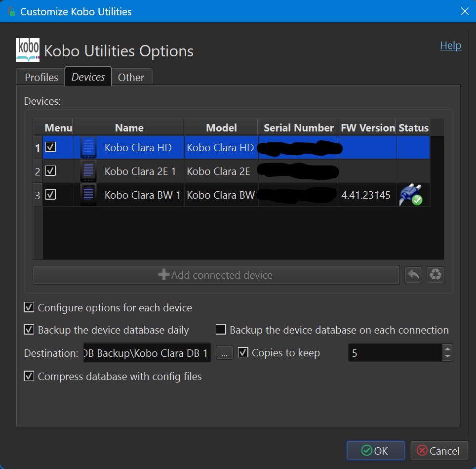Click the Kobo logo icon
Screen dimensions: 476x469
[x=28, y=50]
